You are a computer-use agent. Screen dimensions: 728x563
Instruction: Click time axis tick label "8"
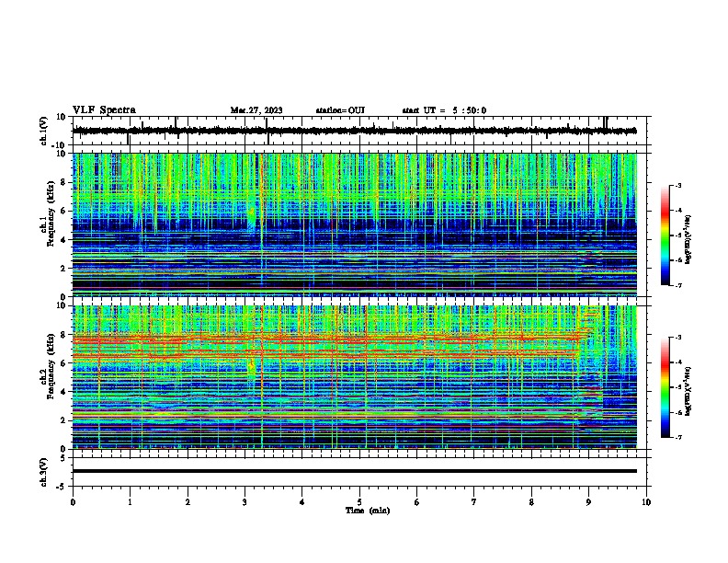[531, 502]
